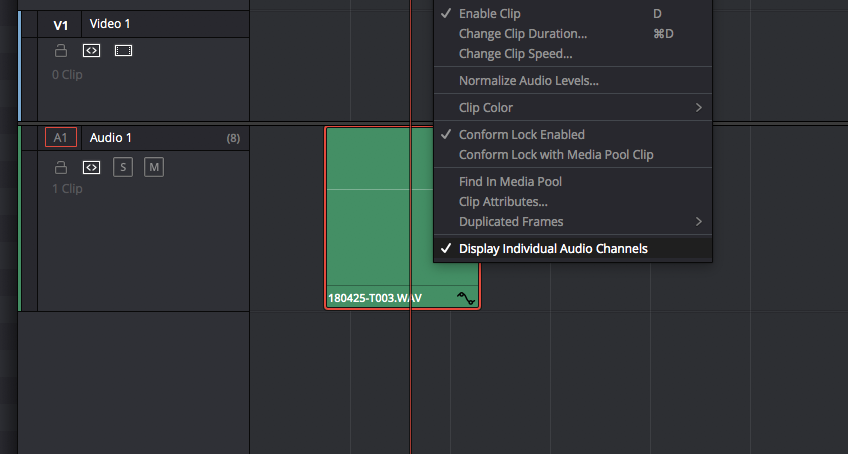Choose Change Clip Duration...

[x=573, y=34]
